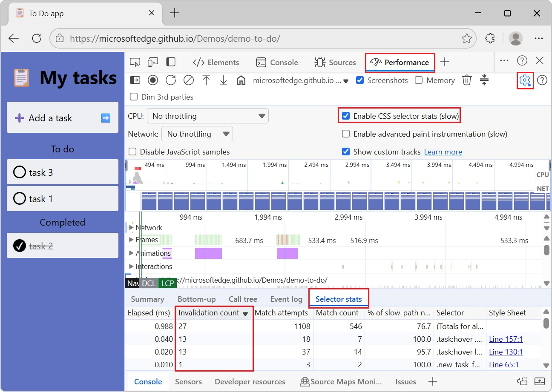The height and width of the screenshot is (392, 552).
Task: Open the CPU throttling dropdown
Action: tap(208, 115)
